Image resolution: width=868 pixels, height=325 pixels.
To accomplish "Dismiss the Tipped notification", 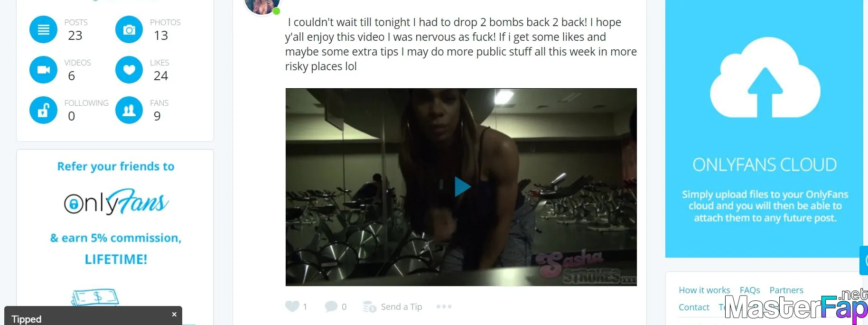I will pyautogui.click(x=174, y=314).
